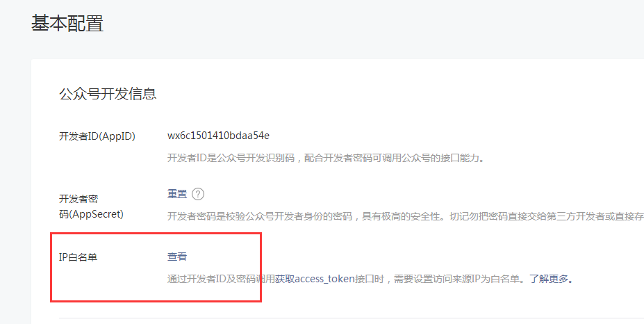Viewport: 644px width, 324px height.
Task: Click the 具有极高的安全性 phrase
Action: click(401, 216)
